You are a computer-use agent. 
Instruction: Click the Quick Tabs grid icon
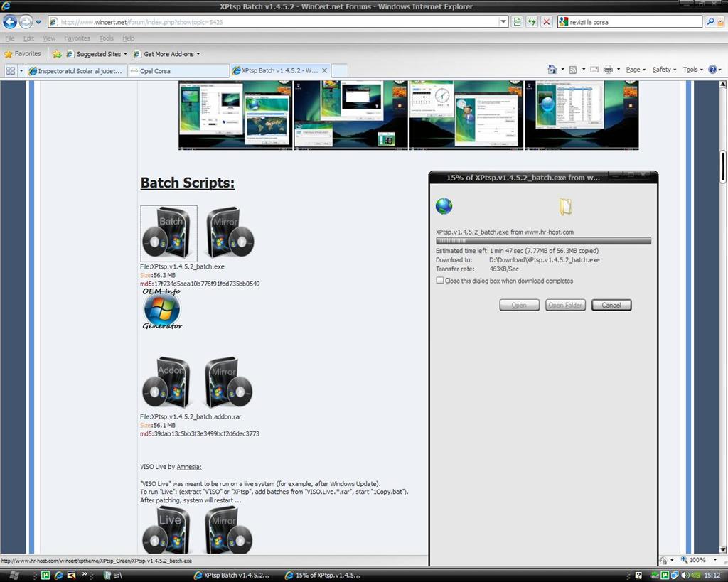point(10,70)
